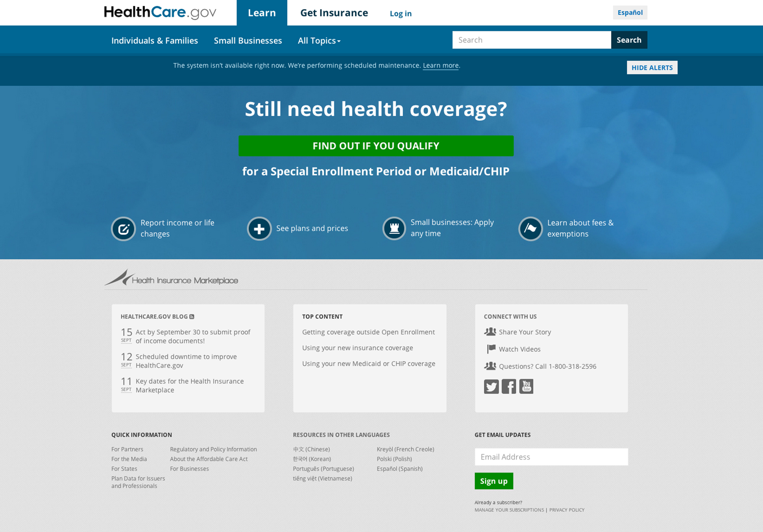Open About the Affordable Care Act link
This screenshot has width=763, height=532.
tap(209, 459)
